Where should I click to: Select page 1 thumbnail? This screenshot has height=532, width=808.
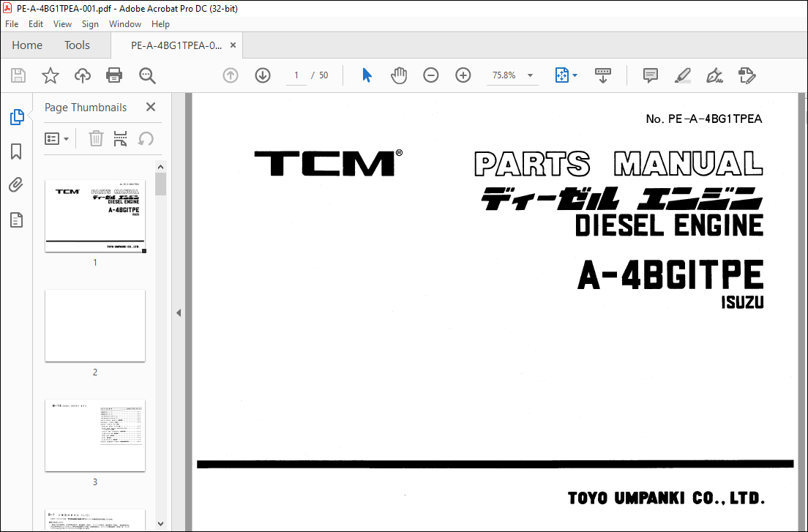click(x=95, y=216)
